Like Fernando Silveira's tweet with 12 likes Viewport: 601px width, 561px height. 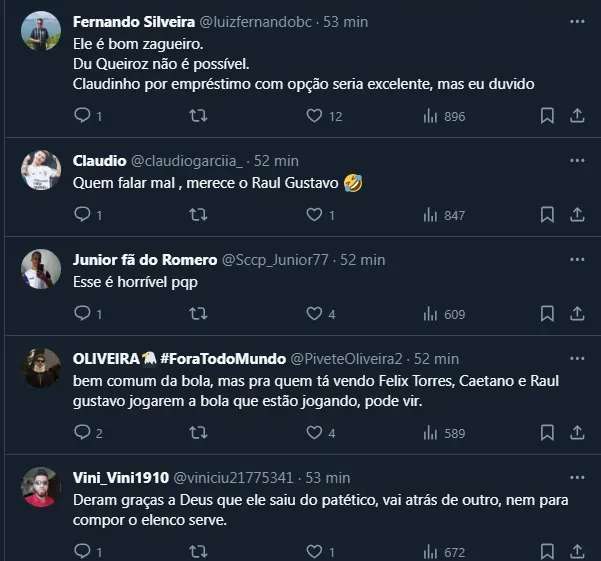coord(314,116)
